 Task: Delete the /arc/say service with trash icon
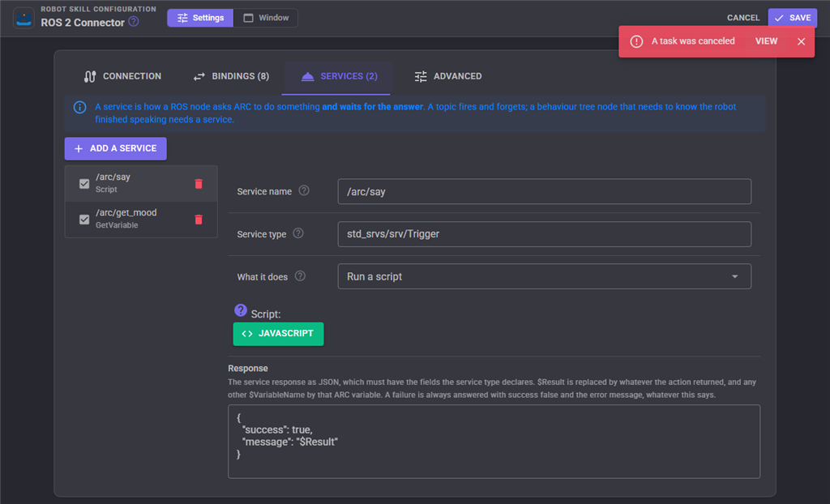click(199, 184)
